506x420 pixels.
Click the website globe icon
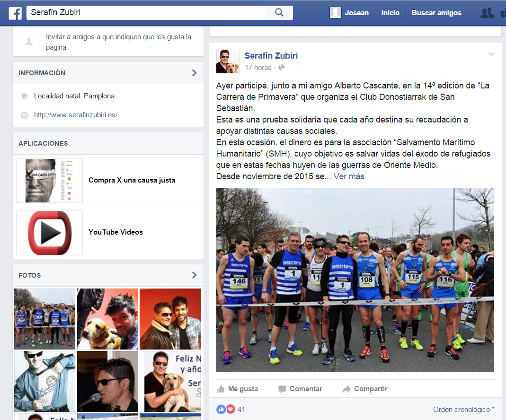pos(25,115)
